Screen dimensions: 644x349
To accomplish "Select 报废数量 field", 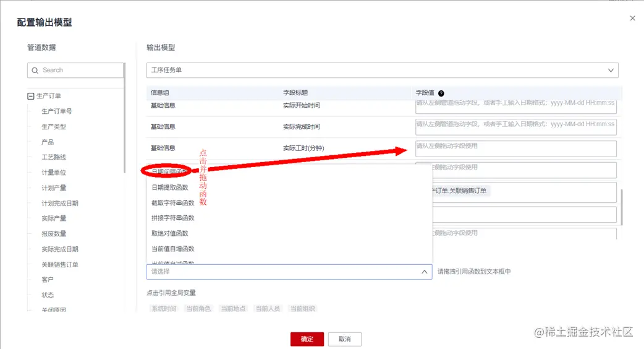I will point(54,233).
